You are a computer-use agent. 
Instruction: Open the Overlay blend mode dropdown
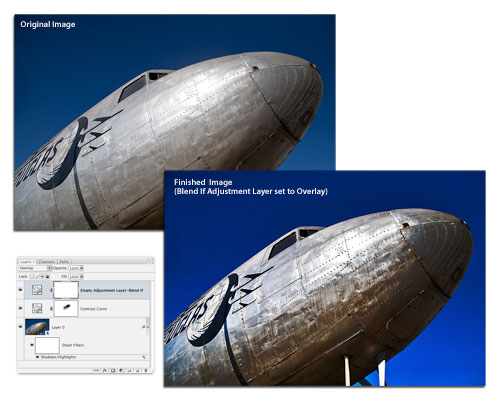(x=35, y=268)
